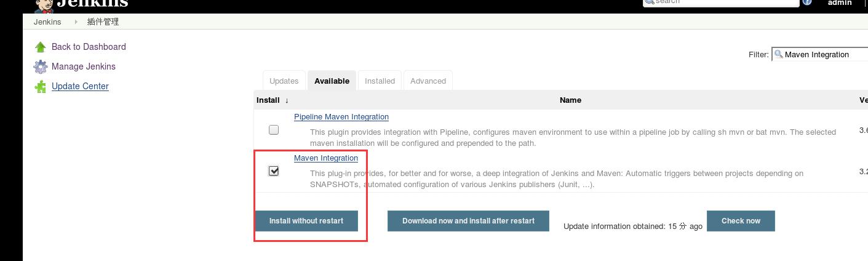Click the Update Center puzzle icon
868x261 pixels.
click(41, 86)
